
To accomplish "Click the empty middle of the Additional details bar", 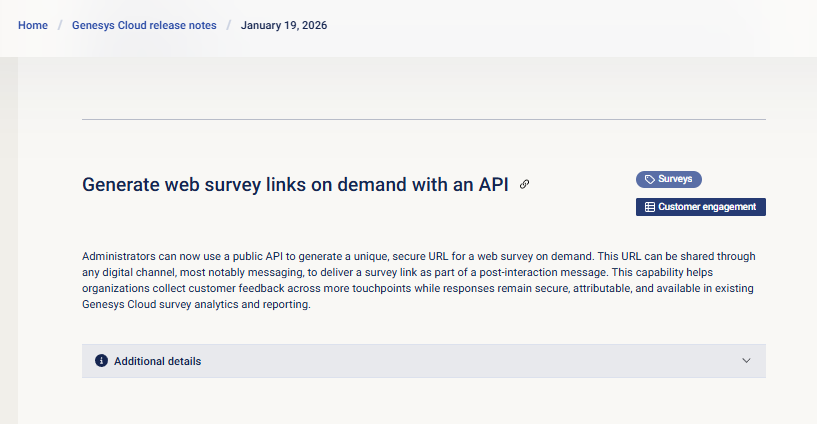I will coord(450,361).
